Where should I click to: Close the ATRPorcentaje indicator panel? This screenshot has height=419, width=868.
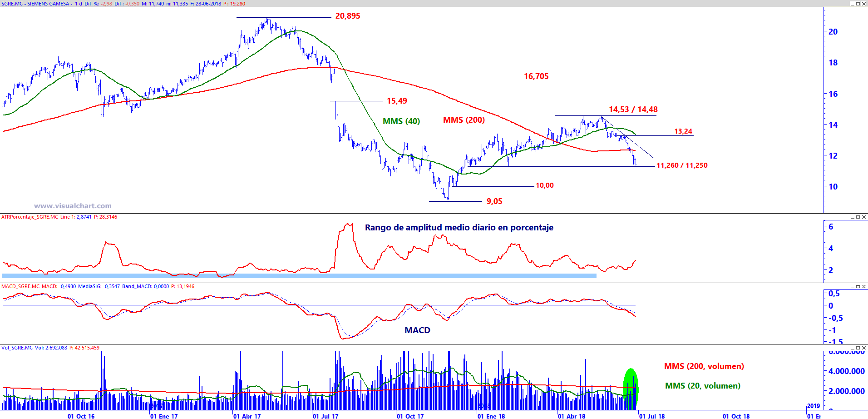click(864, 217)
